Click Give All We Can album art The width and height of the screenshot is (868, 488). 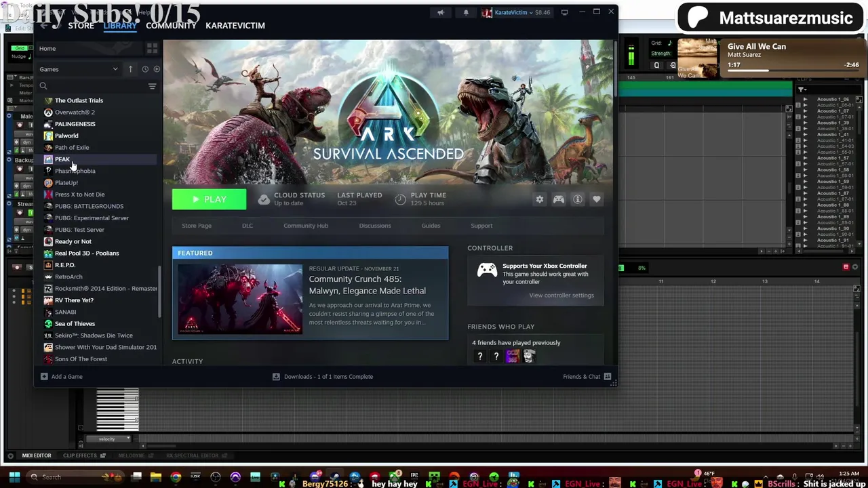pos(697,58)
